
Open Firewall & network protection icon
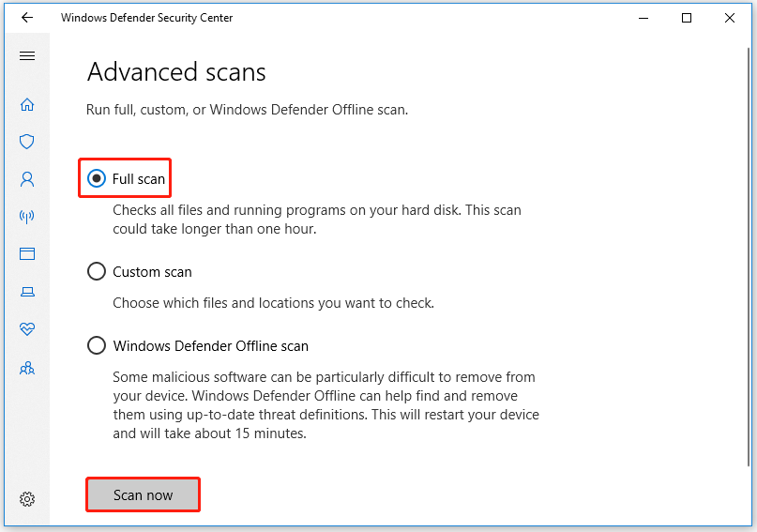(x=27, y=217)
